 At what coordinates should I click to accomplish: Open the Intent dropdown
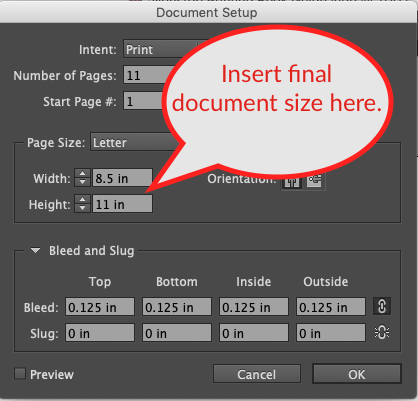(x=161, y=50)
